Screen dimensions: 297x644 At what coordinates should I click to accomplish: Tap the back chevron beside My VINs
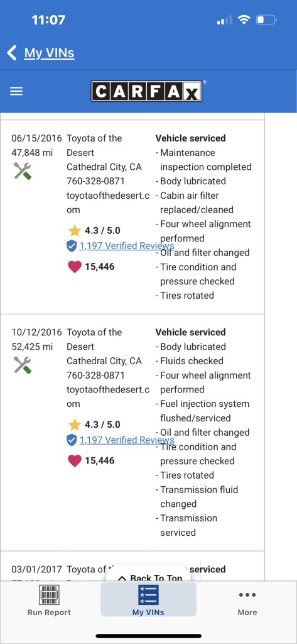pos(12,53)
